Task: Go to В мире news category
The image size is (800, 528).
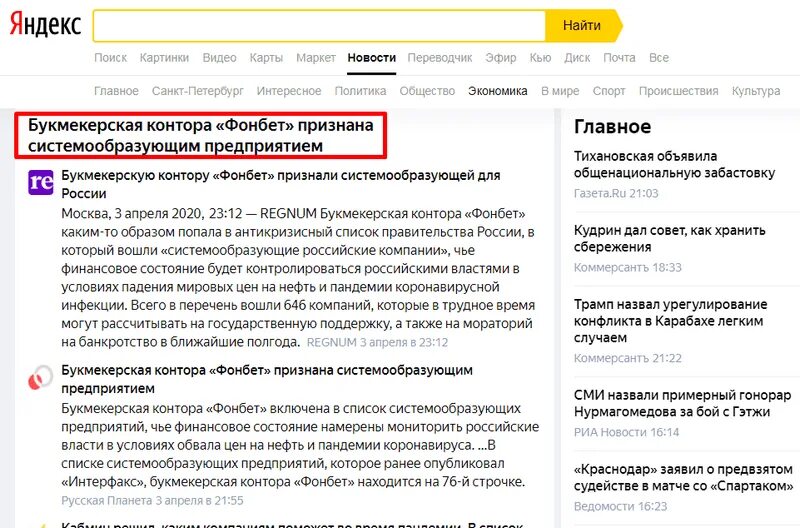Action: 560,91
